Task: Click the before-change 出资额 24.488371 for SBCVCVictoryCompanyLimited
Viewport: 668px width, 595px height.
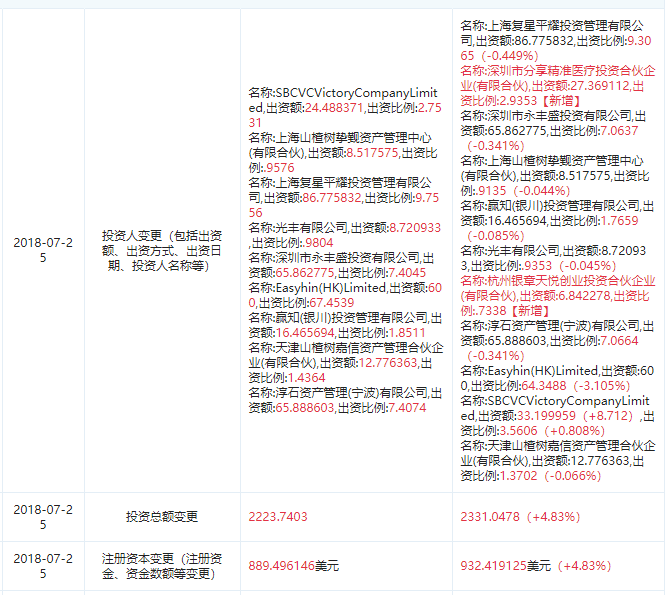Action: click(x=334, y=108)
